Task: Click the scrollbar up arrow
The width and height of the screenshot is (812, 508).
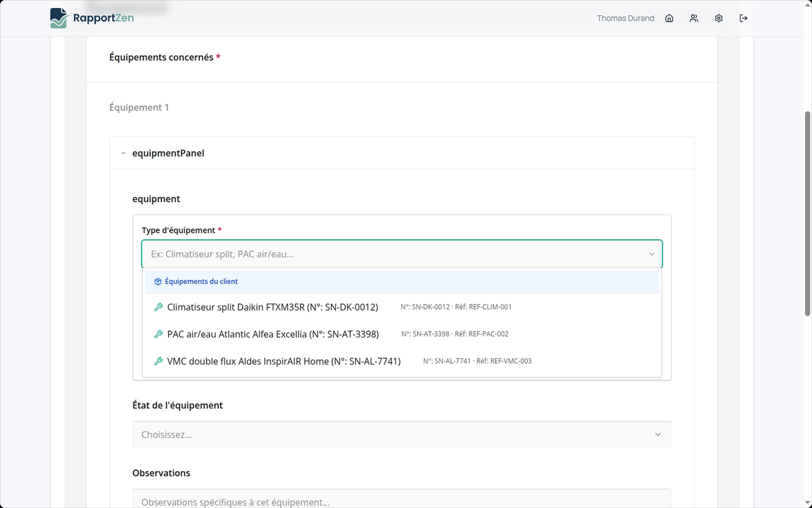Action: coord(807,5)
